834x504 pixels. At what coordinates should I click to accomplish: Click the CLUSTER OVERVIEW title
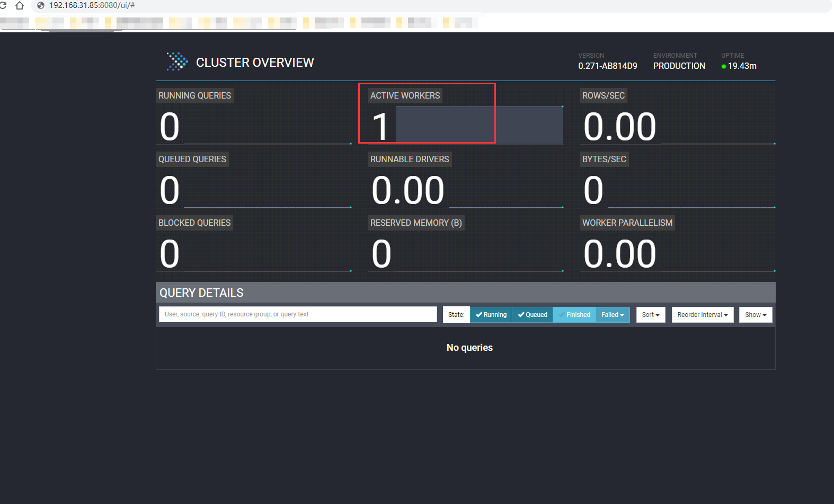click(255, 63)
